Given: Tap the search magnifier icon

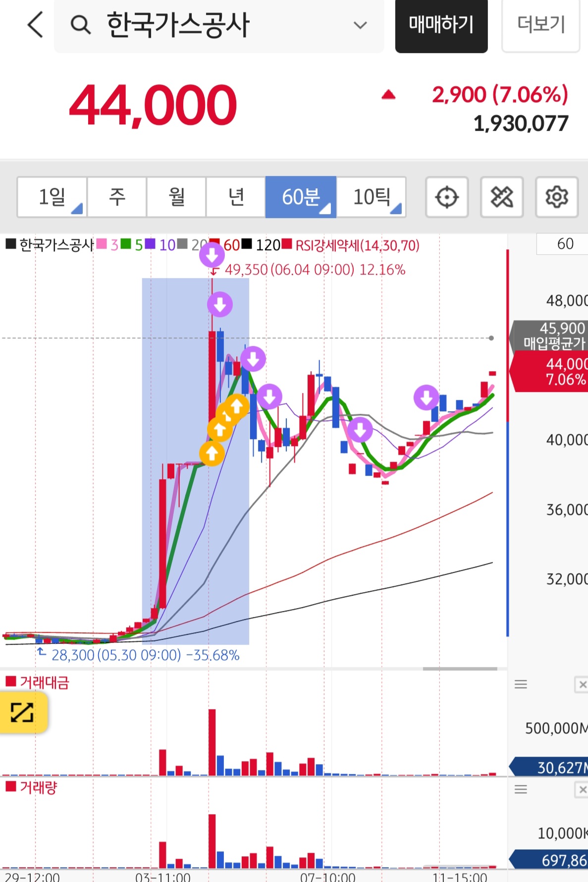Looking at the screenshot, I should click(x=80, y=25).
